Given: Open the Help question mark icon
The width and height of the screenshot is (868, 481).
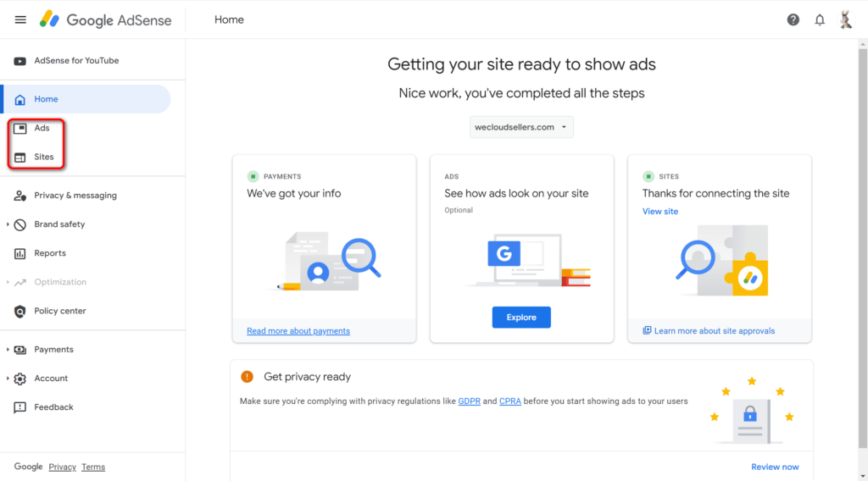Looking at the screenshot, I should coord(793,20).
